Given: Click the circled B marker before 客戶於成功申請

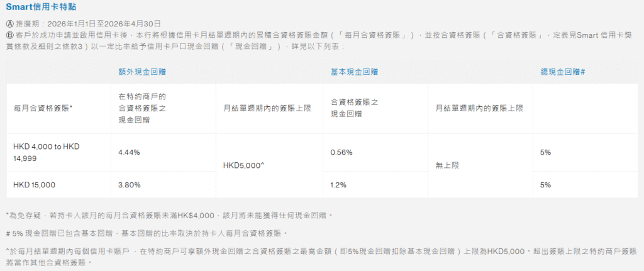Looking at the screenshot, I should pos(9,35).
